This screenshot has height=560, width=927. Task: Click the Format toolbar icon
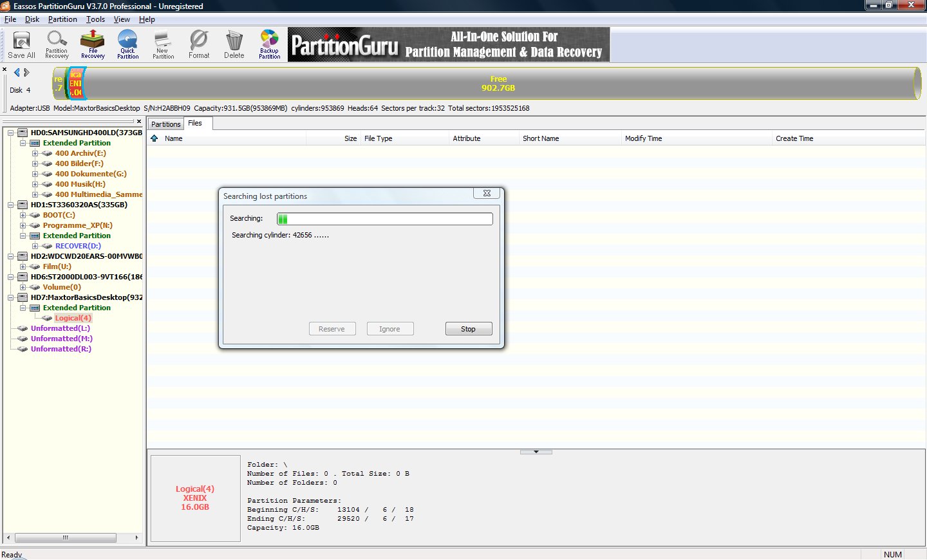(199, 45)
